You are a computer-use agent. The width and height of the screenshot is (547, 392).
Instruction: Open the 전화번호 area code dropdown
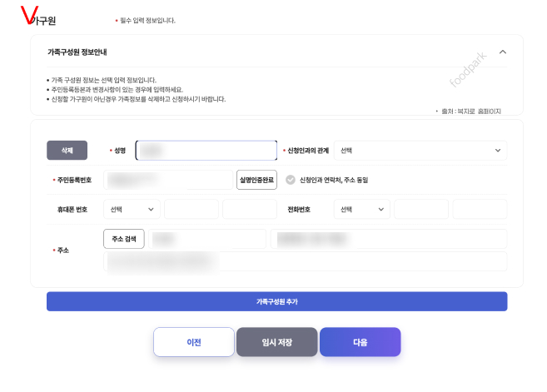click(x=362, y=209)
